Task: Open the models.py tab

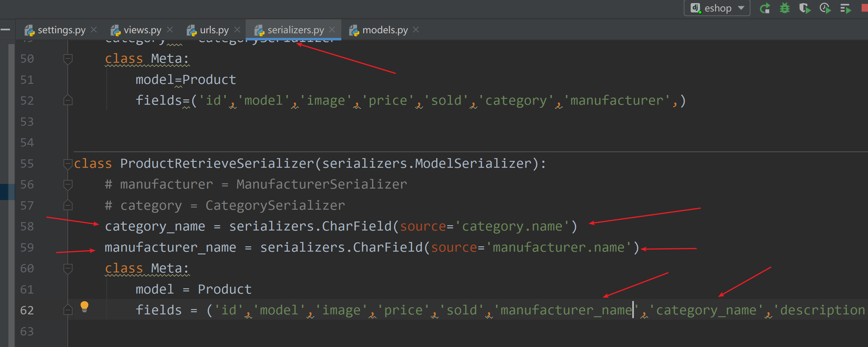Action: point(385,30)
